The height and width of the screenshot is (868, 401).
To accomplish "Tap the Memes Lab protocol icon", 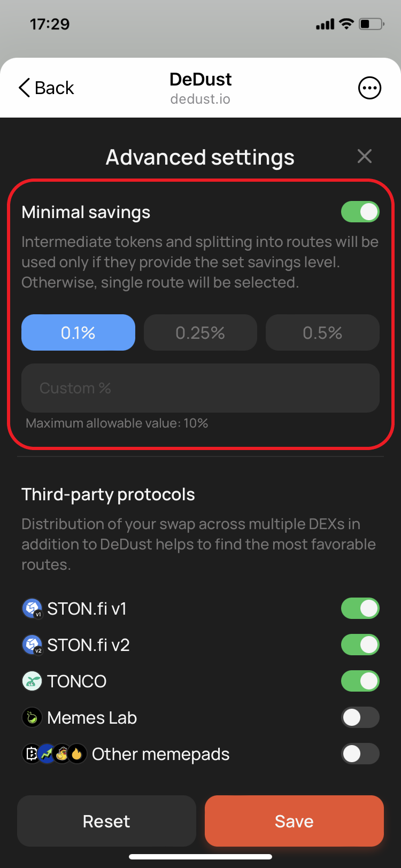I will [32, 717].
